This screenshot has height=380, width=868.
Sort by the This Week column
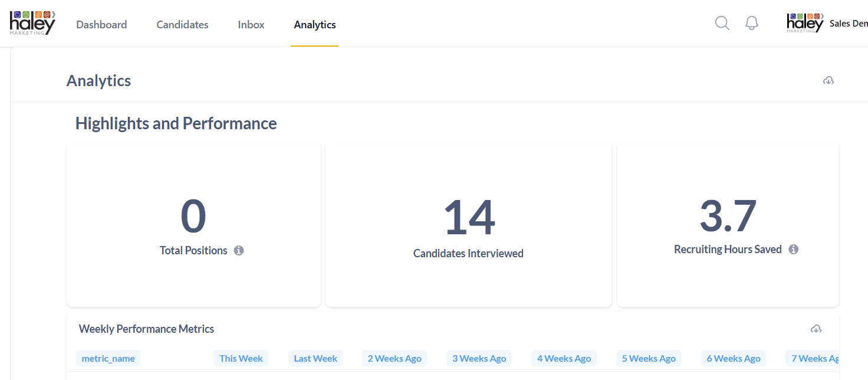tap(241, 358)
